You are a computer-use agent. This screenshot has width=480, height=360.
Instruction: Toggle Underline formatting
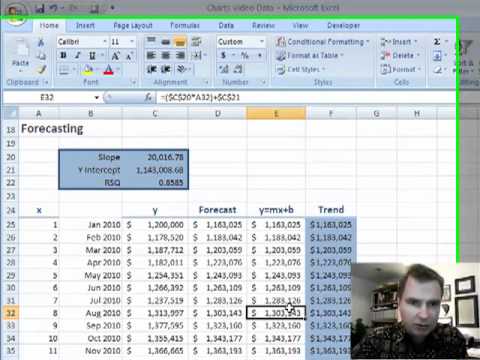(92, 56)
